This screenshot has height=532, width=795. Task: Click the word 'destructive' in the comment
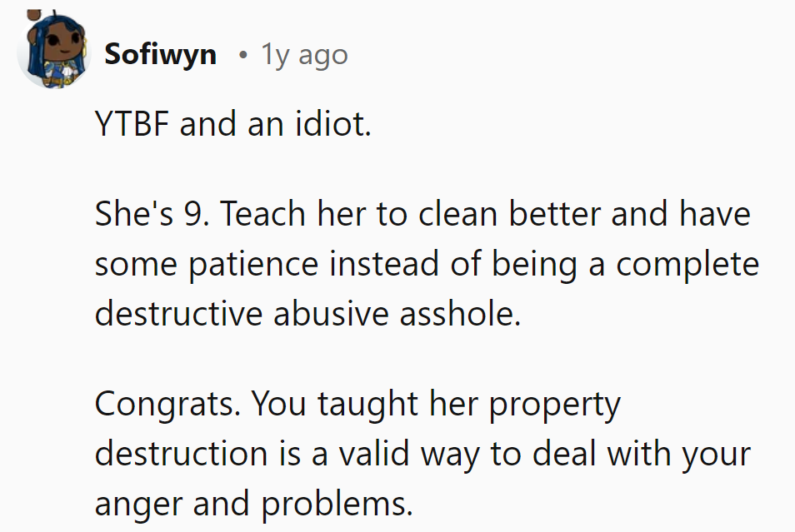(x=178, y=314)
